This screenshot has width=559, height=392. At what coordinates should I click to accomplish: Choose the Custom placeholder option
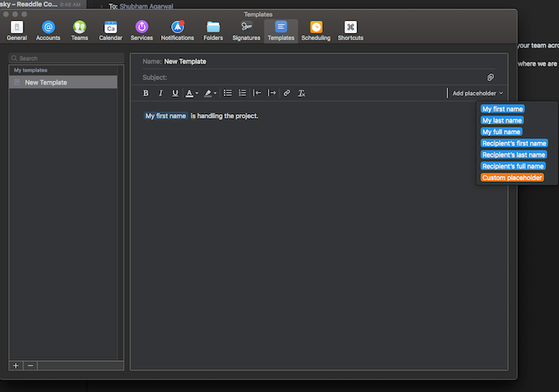(x=512, y=178)
